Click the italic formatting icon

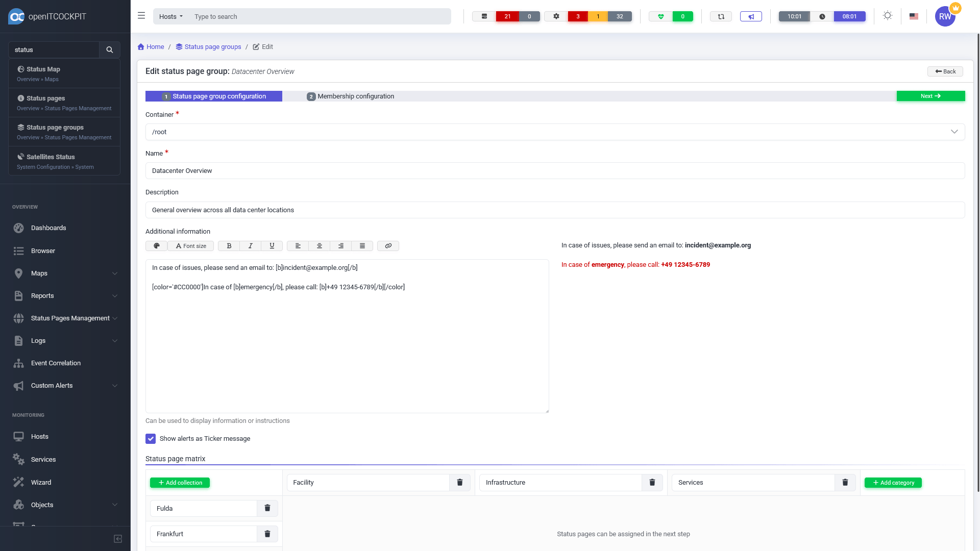pos(251,246)
